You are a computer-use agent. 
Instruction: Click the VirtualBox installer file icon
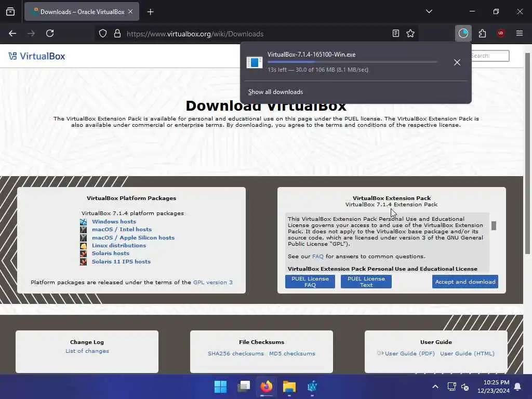pyautogui.click(x=255, y=62)
